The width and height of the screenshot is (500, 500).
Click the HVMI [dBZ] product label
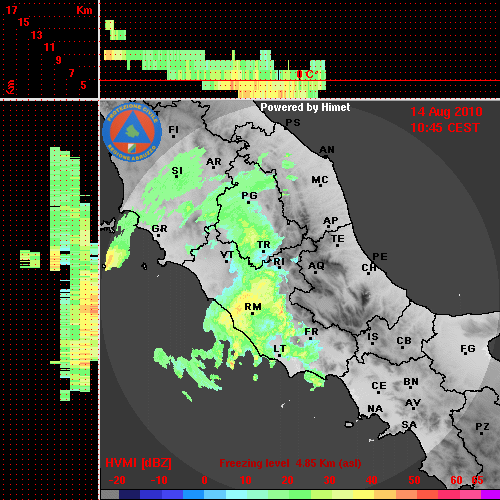(x=138, y=463)
